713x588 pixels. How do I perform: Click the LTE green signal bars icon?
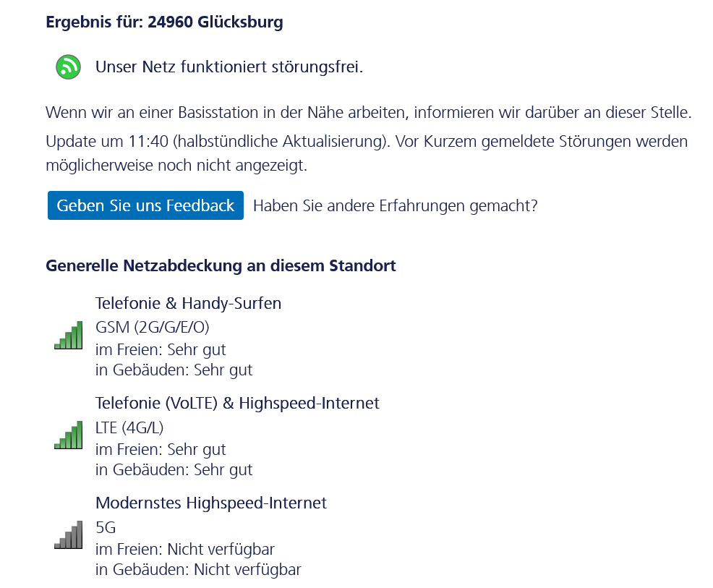point(68,435)
